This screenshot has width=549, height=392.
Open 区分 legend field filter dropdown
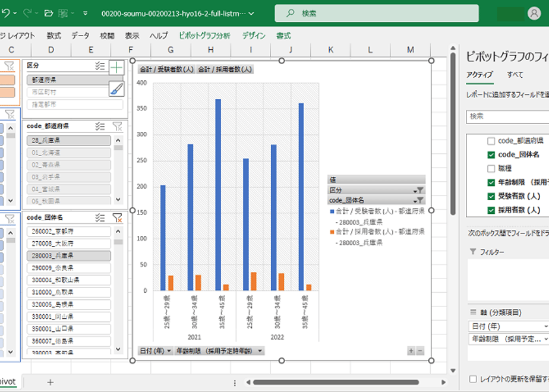[x=418, y=190]
